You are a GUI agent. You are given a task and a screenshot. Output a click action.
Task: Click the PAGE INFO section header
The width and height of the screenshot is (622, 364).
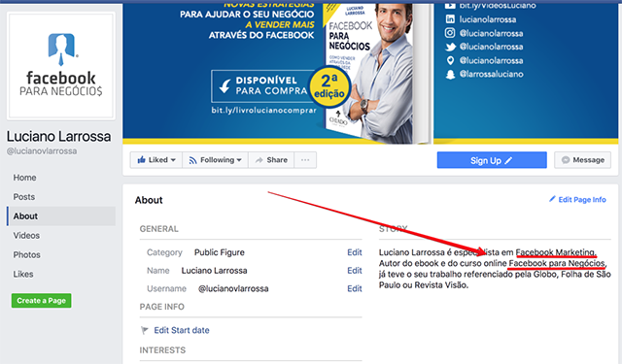tap(162, 307)
